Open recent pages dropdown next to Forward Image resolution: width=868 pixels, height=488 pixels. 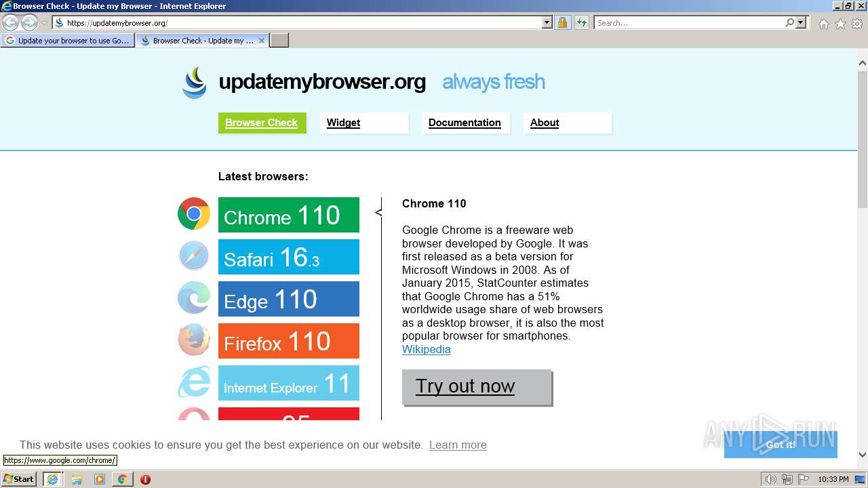tap(44, 23)
